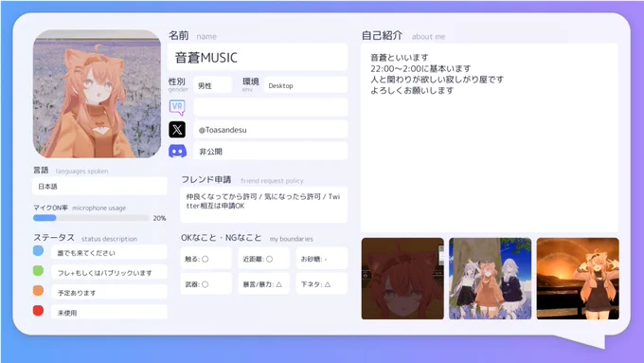Click the @Toasandesu Twitter field
The width and height of the screenshot is (644, 363).
tap(270, 130)
